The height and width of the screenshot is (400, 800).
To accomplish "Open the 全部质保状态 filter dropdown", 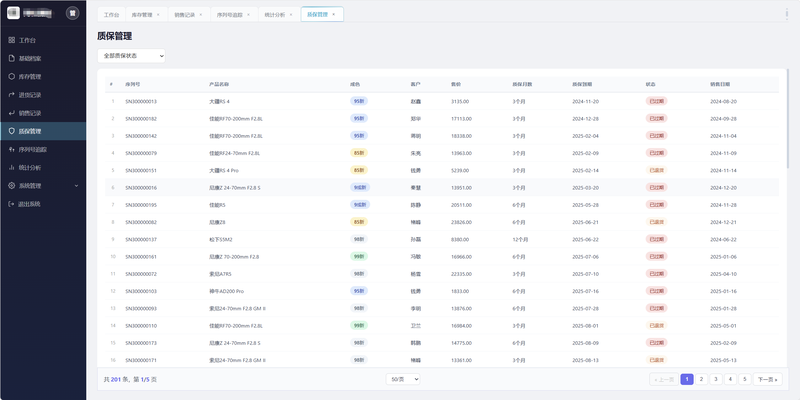I will click(x=131, y=56).
